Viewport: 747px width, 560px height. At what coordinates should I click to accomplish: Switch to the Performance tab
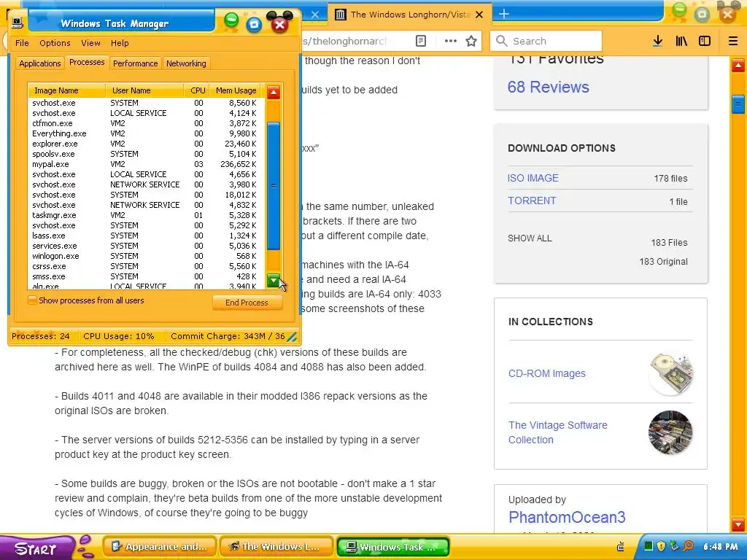[x=135, y=63]
